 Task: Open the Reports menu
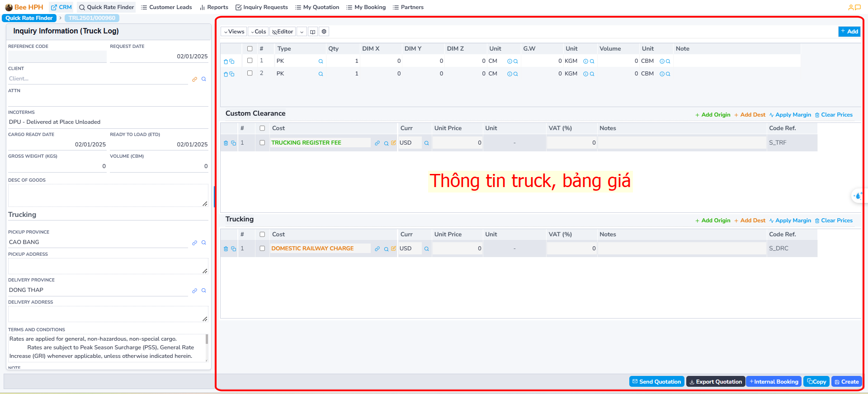[x=214, y=7]
